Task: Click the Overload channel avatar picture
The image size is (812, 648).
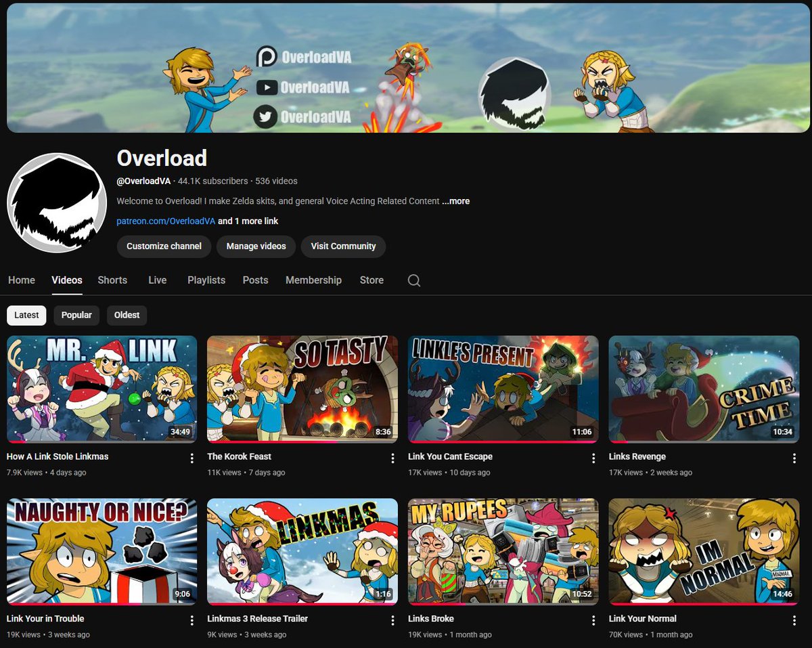Action: click(57, 202)
